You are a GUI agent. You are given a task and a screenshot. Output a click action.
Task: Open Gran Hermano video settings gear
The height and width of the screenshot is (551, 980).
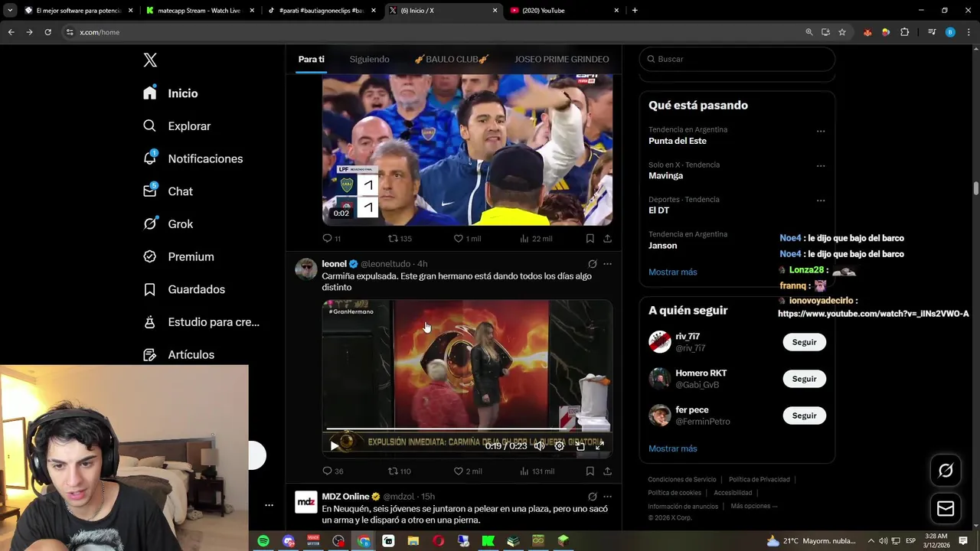(x=560, y=445)
